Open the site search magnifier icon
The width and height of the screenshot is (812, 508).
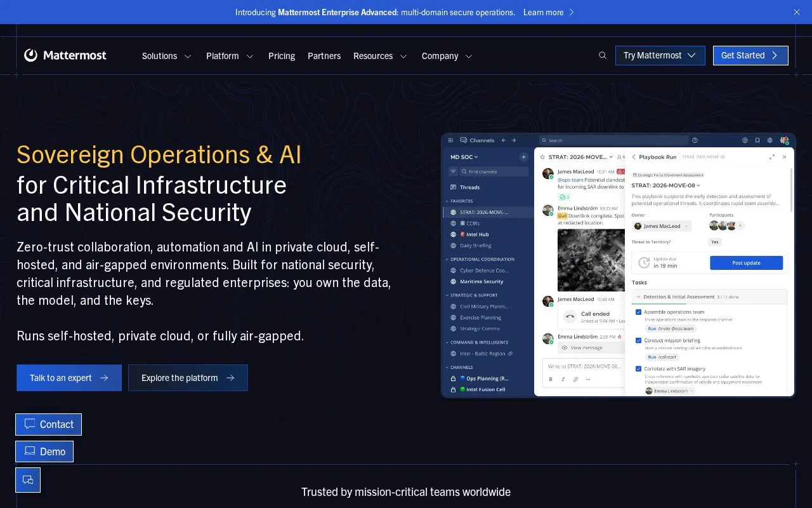pos(603,55)
